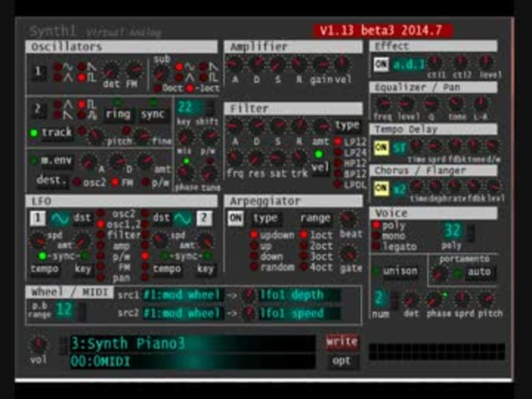Click the unison num value 2
The image size is (532, 399).
[x=380, y=298]
